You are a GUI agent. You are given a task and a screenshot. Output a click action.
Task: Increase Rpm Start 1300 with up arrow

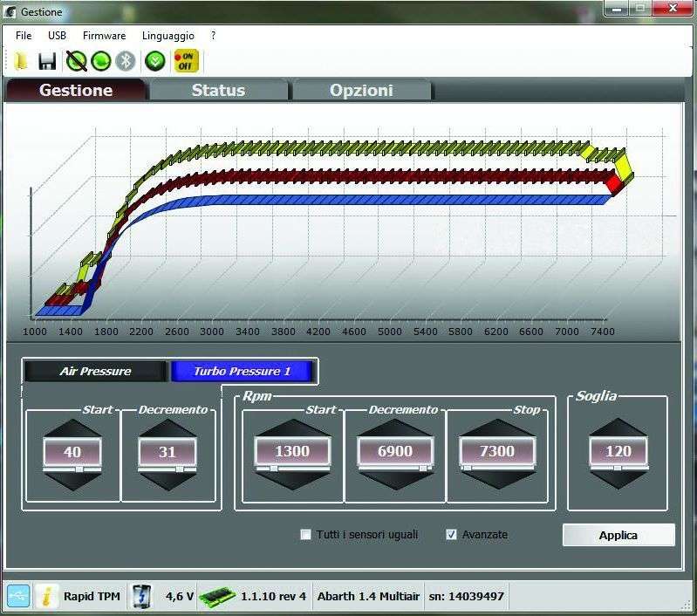(x=292, y=428)
